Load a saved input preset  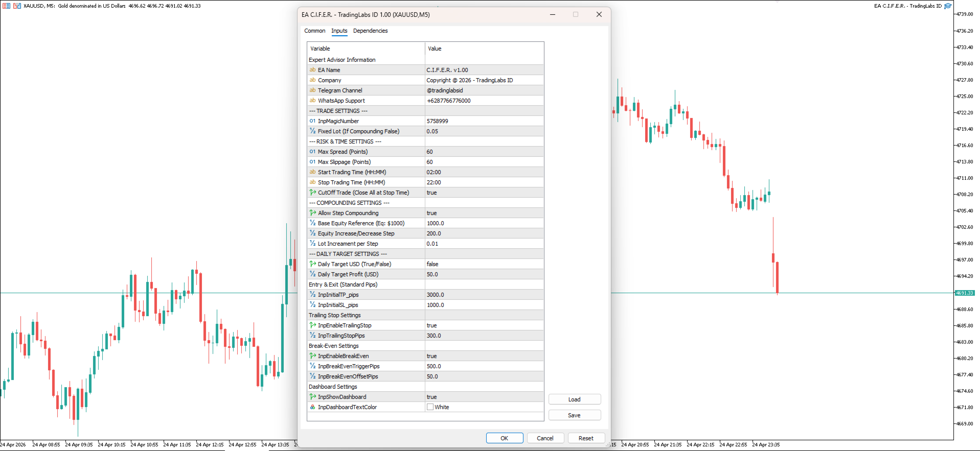(575, 399)
